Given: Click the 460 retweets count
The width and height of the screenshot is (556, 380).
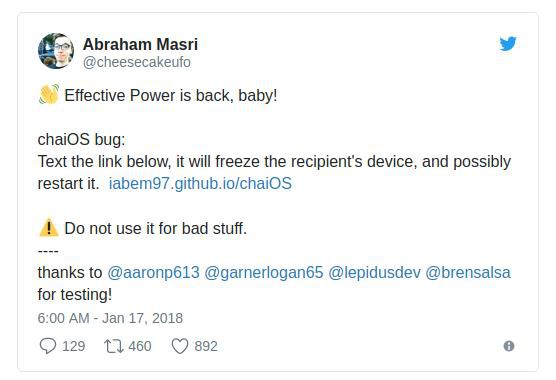Looking at the screenshot, I should [x=140, y=346].
